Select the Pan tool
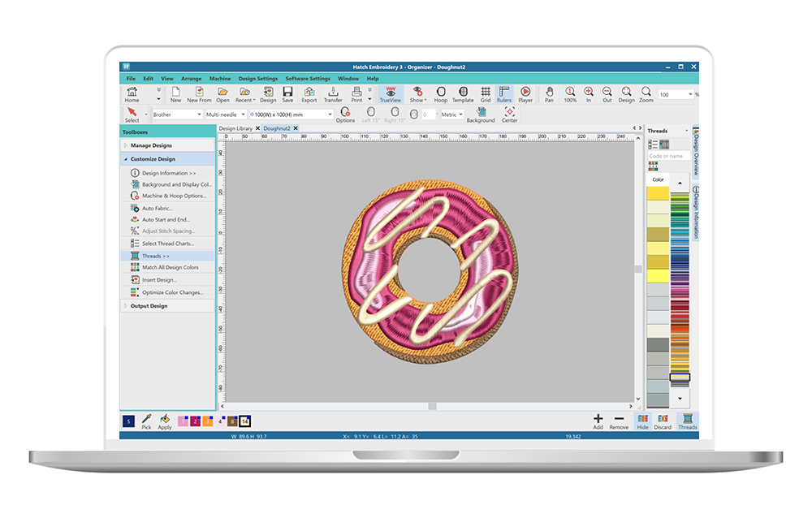 click(549, 94)
